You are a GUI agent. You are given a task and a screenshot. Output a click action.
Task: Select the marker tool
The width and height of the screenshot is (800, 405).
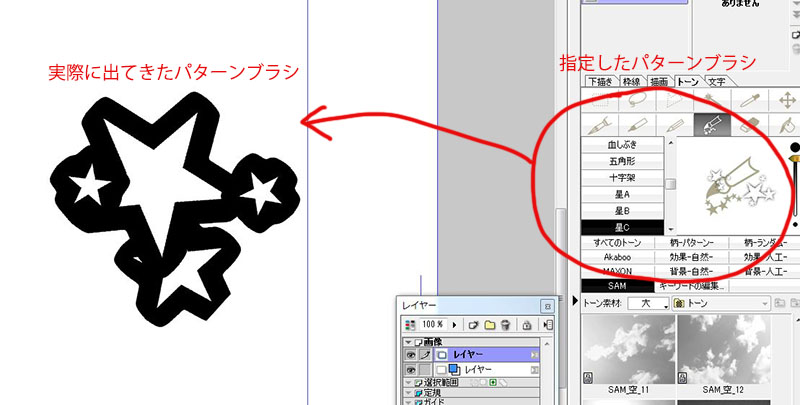coord(637,124)
